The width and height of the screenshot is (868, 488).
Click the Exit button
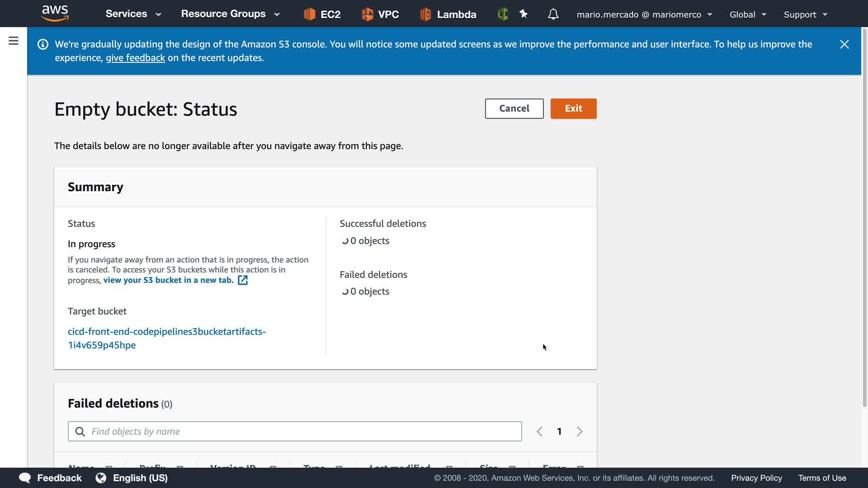click(x=573, y=108)
